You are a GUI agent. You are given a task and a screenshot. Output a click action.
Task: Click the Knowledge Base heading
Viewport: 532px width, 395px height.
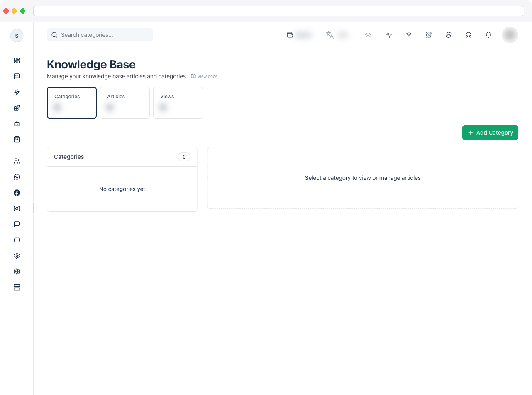(91, 65)
